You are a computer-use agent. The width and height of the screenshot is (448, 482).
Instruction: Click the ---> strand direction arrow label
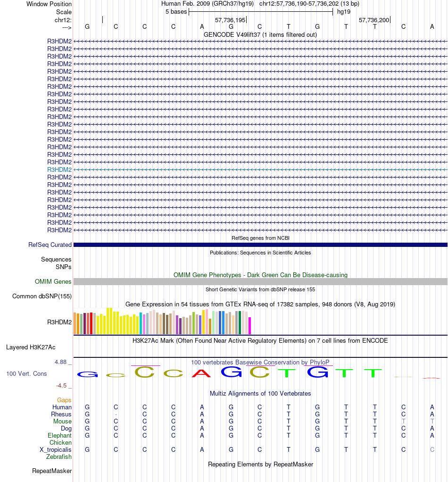(66, 28)
